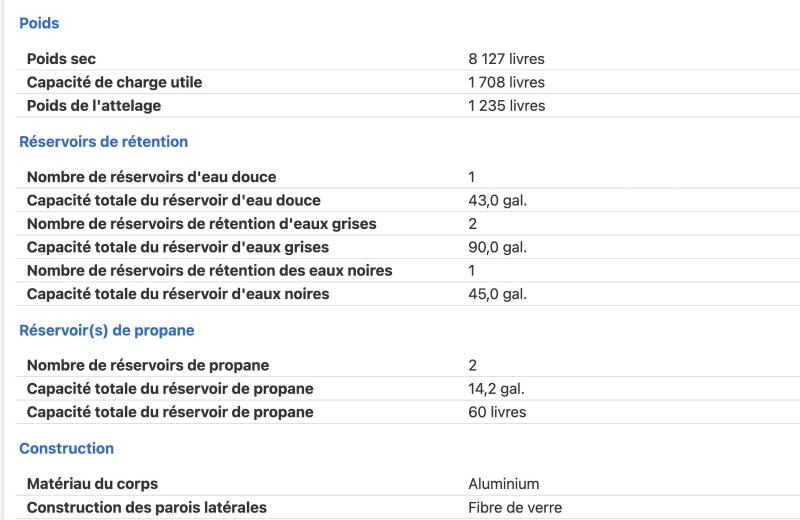Click the 1 235 livres hitch weight value

(507, 106)
